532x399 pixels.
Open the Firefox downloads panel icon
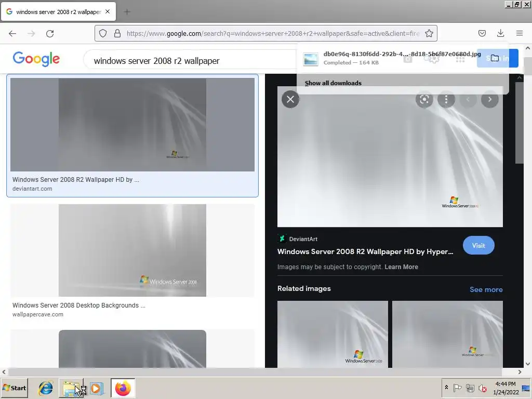pos(500,33)
